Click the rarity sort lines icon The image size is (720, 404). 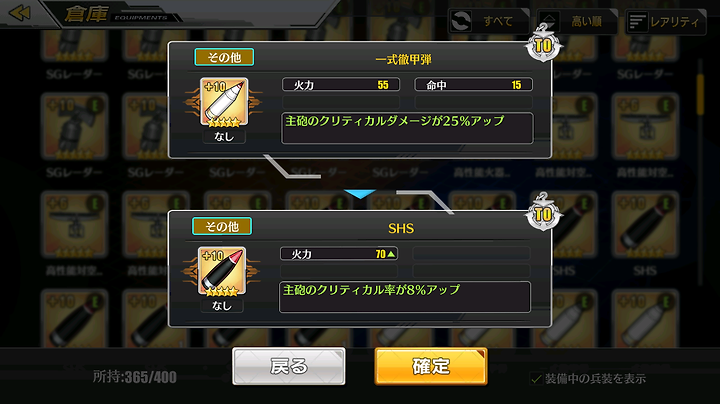pyautogui.click(x=637, y=22)
